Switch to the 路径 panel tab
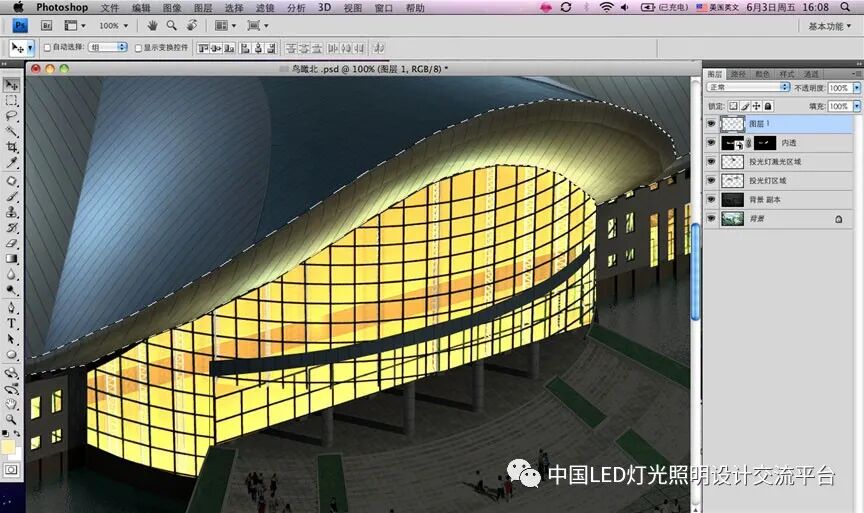Viewport: 864px width, 513px height. pos(738,74)
